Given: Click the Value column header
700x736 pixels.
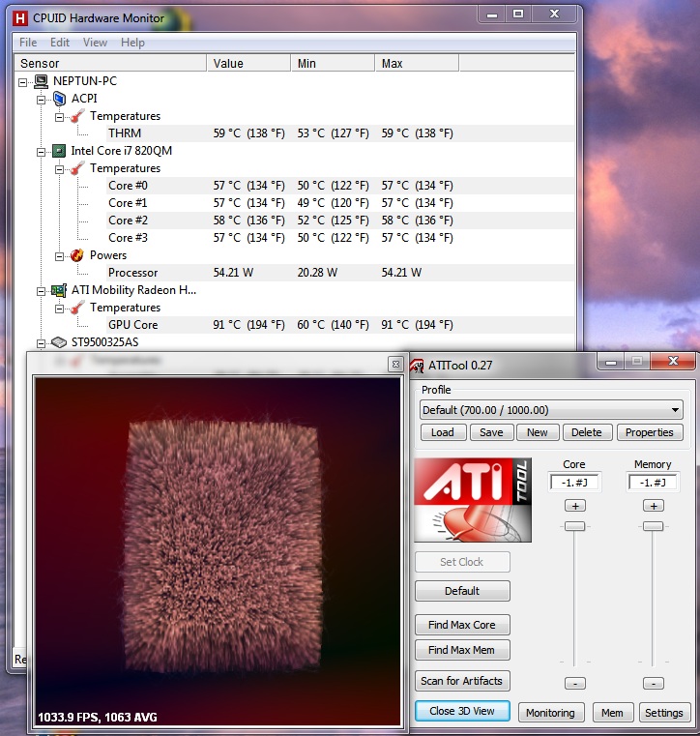Looking at the screenshot, I should tap(248, 64).
